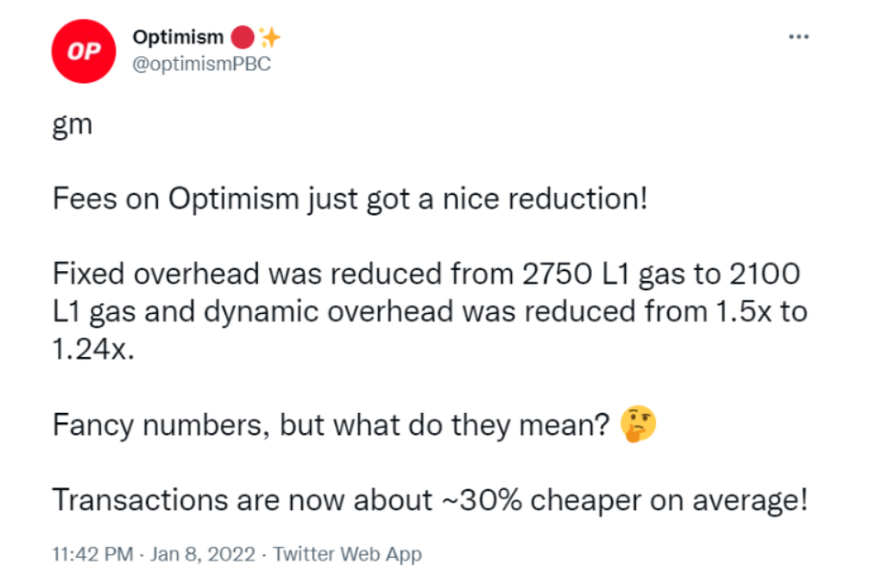Select the "Fees on Optimism" sentence
Screen dimensions: 886x588
coord(350,199)
